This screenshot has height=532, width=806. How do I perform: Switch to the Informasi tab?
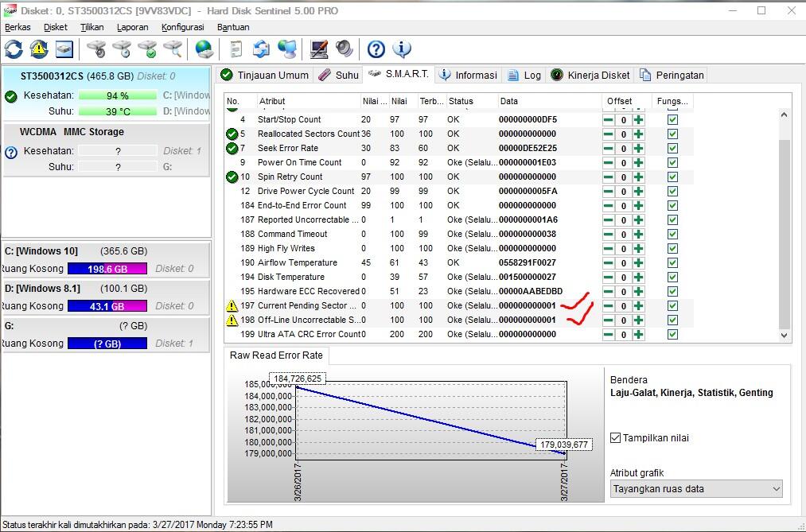(x=469, y=75)
